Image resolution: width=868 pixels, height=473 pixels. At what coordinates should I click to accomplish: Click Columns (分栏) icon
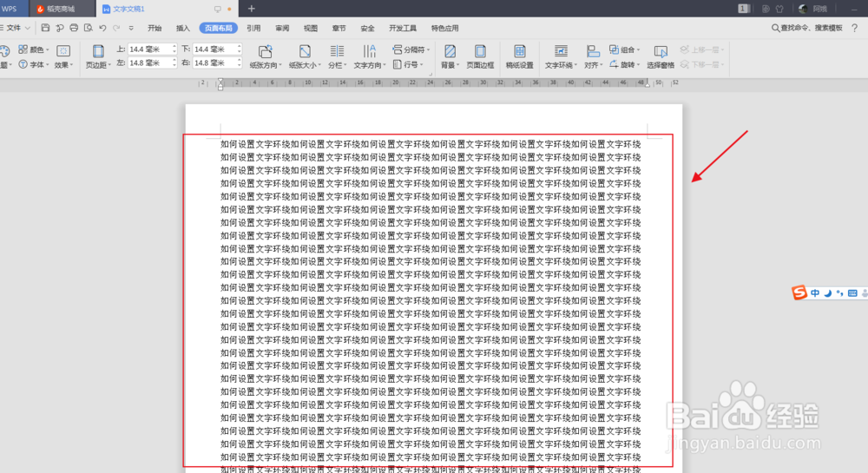pyautogui.click(x=337, y=51)
